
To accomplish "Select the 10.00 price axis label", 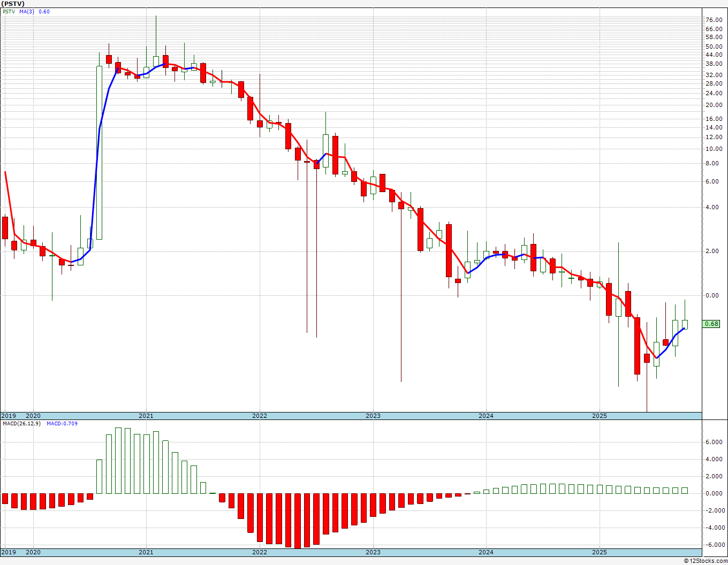I will [715, 149].
